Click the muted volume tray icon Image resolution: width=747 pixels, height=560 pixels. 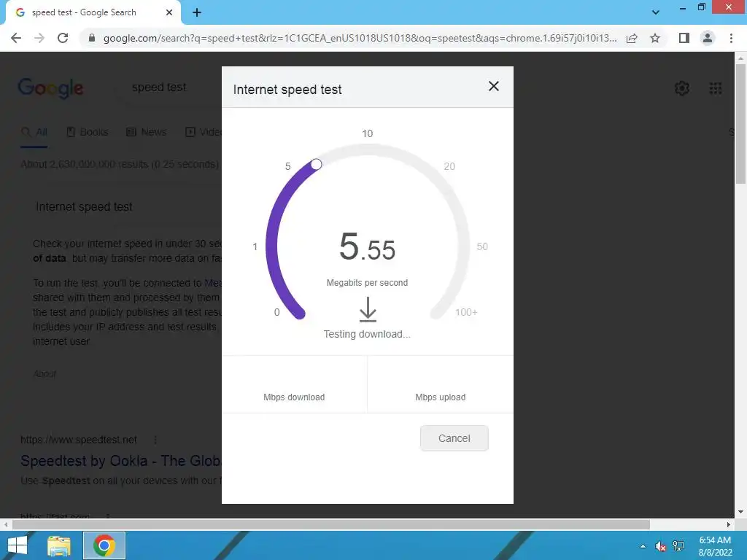tap(660, 546)
